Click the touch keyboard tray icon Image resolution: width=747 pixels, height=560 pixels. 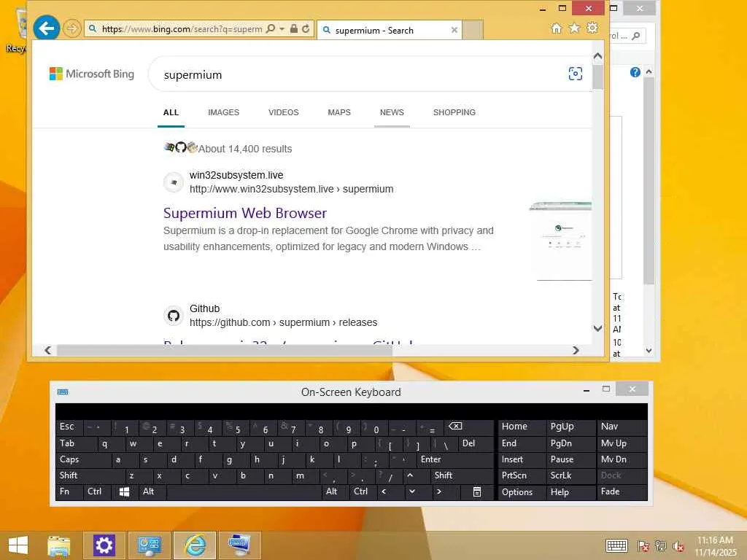coord(616,545)
